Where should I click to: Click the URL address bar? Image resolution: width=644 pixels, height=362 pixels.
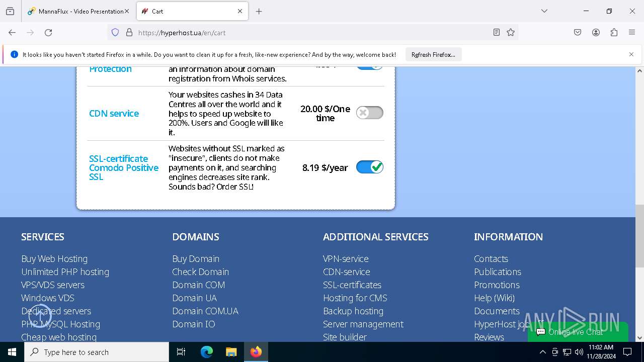click(x=312, y=33)
